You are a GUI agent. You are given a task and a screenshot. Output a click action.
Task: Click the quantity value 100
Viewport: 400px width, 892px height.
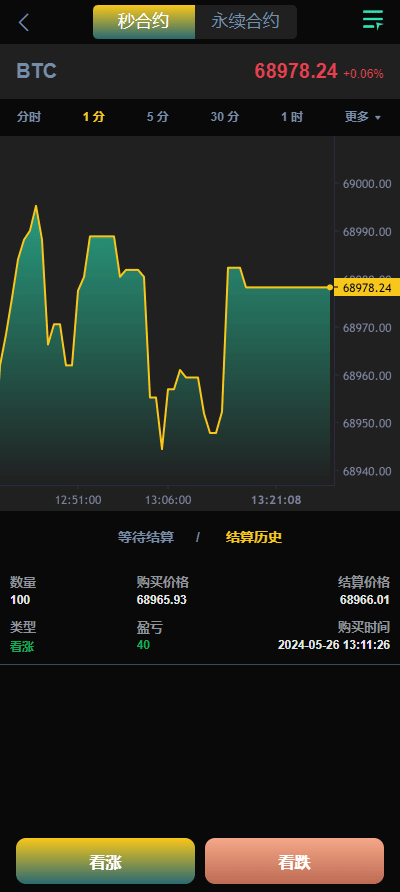(20, 600)
